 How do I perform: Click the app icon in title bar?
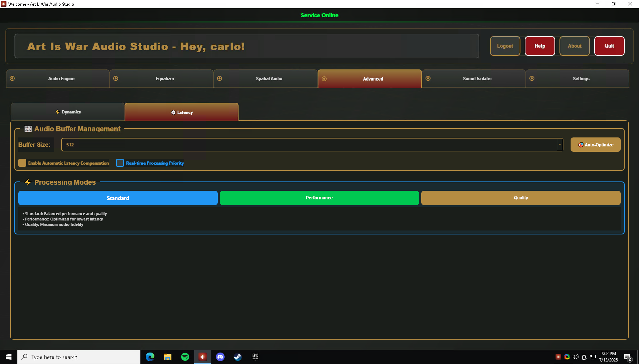(x=4, y=4)
